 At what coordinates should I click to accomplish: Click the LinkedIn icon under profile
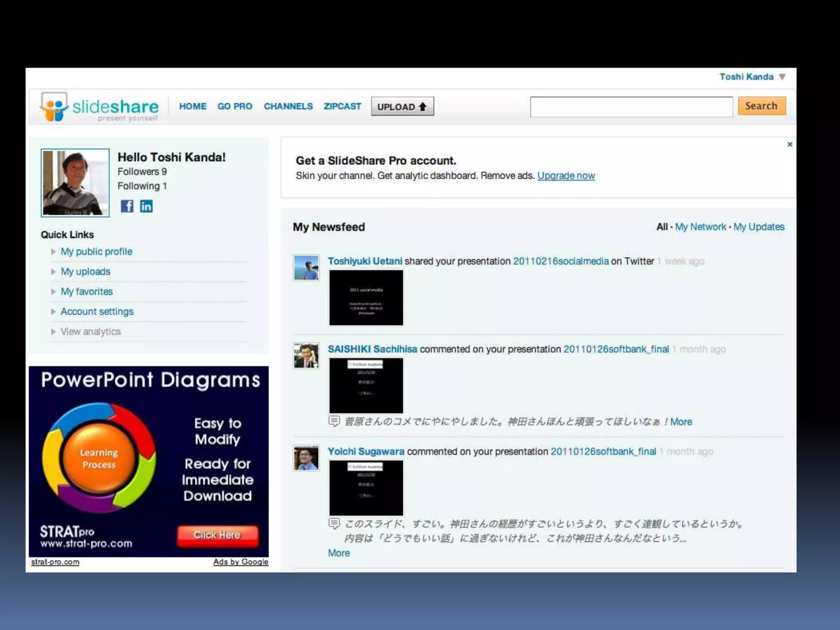point(146,206)
